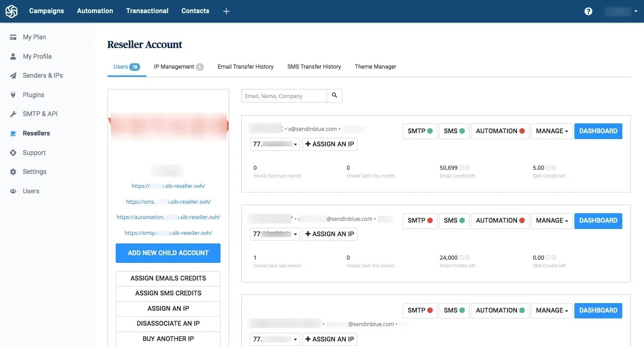The height and width of the screenshot is (346, 644).
Task: Open SMTP & API sidebar item
Action: pyautogui.click(x=40, y=114)
